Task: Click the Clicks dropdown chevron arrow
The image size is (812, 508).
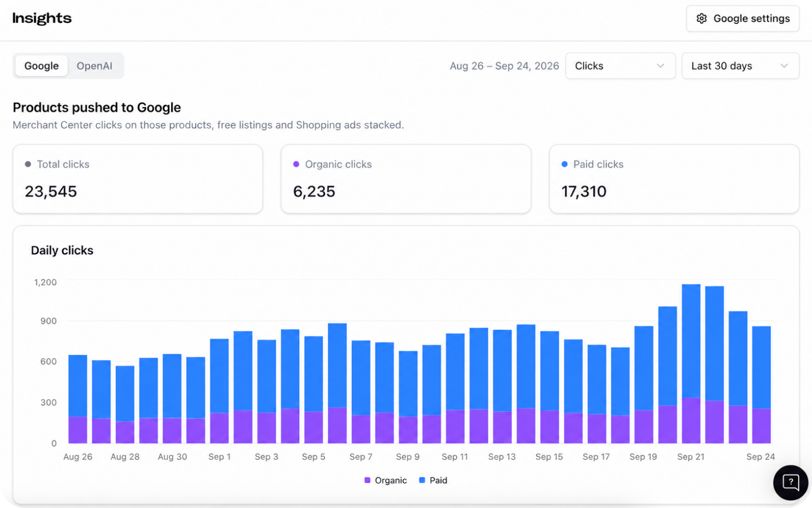Action: coord(660,66)
